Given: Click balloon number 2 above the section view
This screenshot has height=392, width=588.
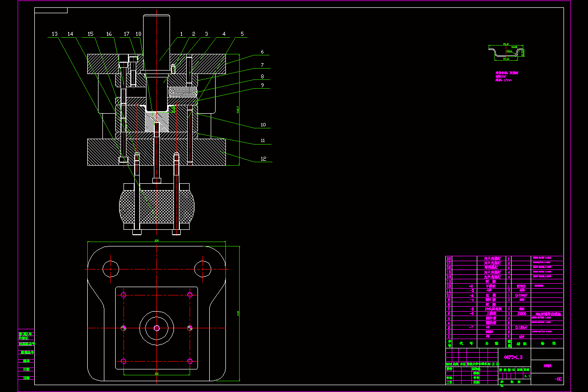Looking at the screenshot, I should (x=194, y=34).
